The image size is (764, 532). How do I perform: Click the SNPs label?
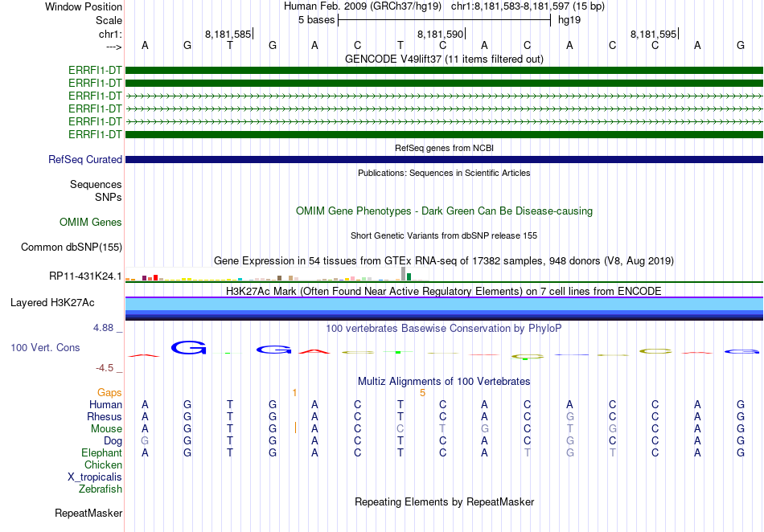[x=109, y=197]
